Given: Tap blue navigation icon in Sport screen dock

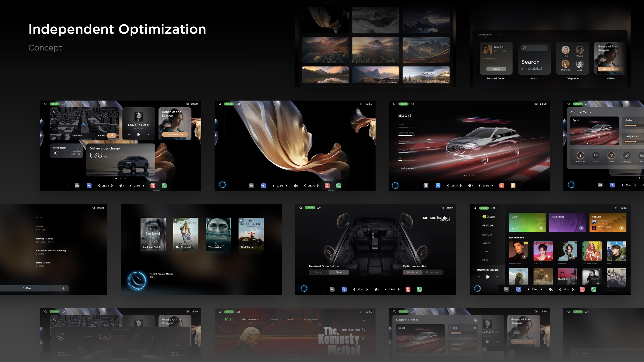Looking at the screenshot, I should 438,186.
